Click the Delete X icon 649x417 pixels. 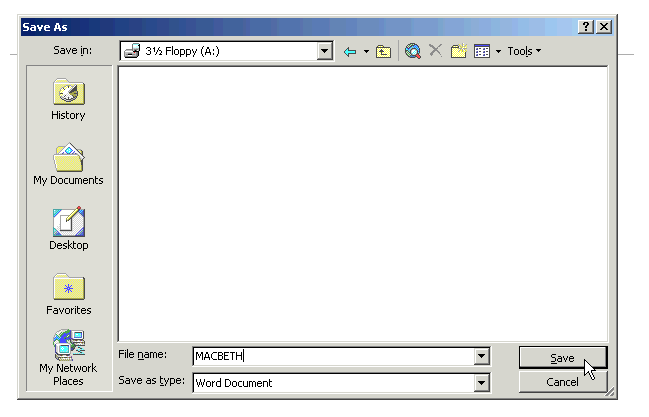click(x=435, y=51)
